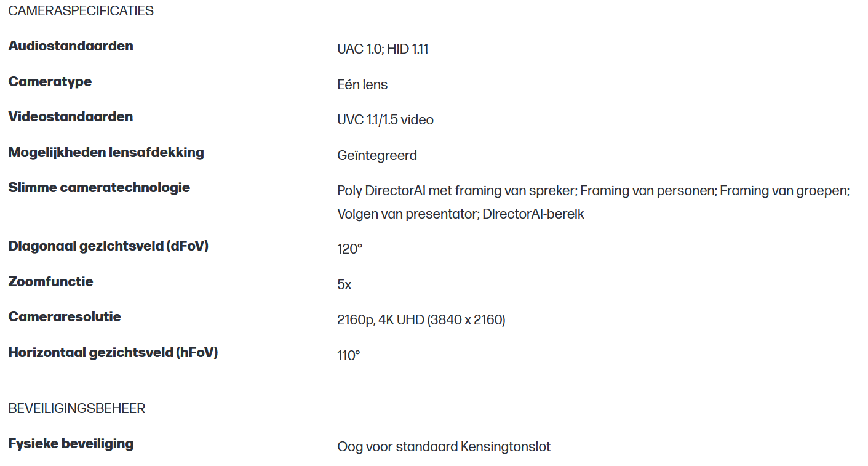The image size is (868, 466).
Task: Click the Geïntegreerd value text
Action: (377, 156)
